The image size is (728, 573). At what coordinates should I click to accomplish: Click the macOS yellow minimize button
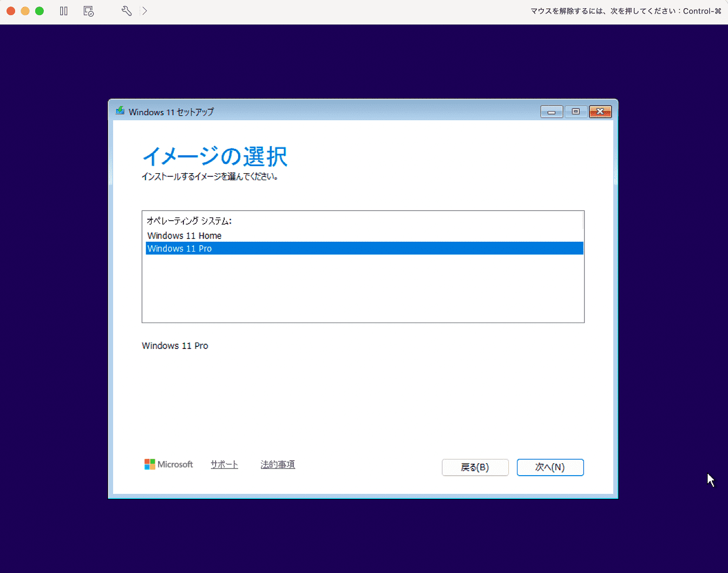point(25,11)
